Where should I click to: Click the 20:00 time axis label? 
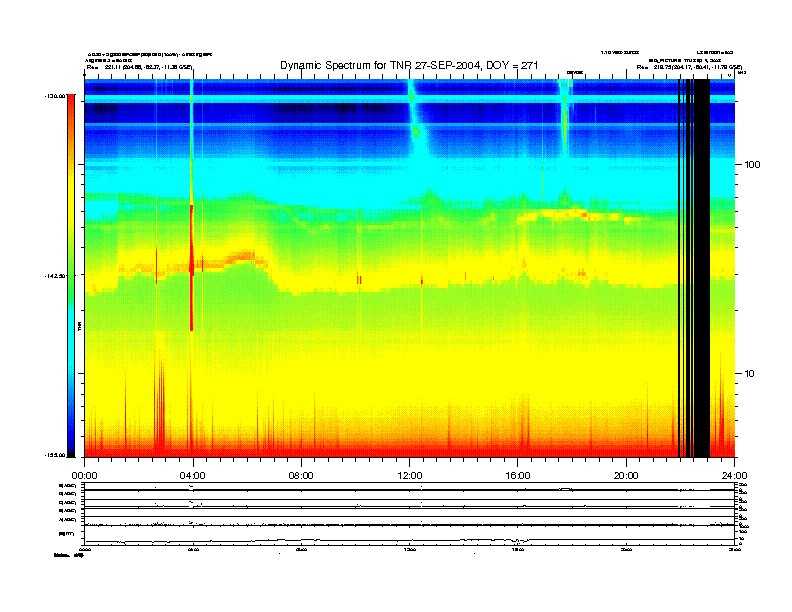[626, 476]
